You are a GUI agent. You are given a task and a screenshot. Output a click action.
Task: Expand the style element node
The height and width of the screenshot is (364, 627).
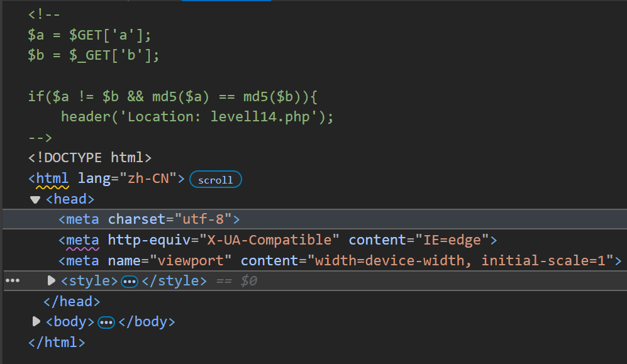(51, 280)
